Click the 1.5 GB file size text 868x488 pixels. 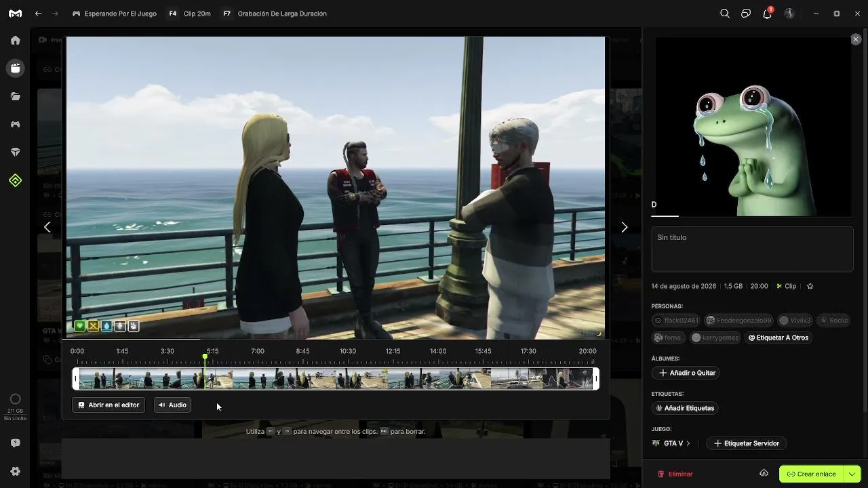[x=733, y=286]
